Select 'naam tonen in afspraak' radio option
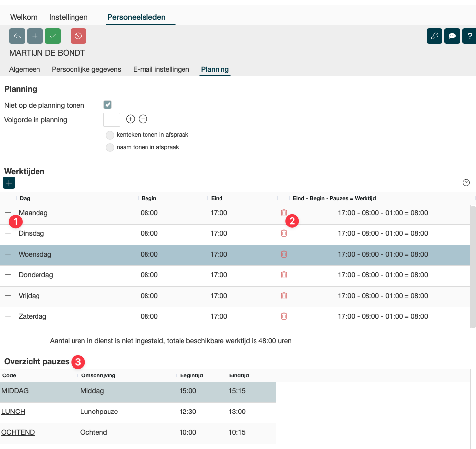 110,147
